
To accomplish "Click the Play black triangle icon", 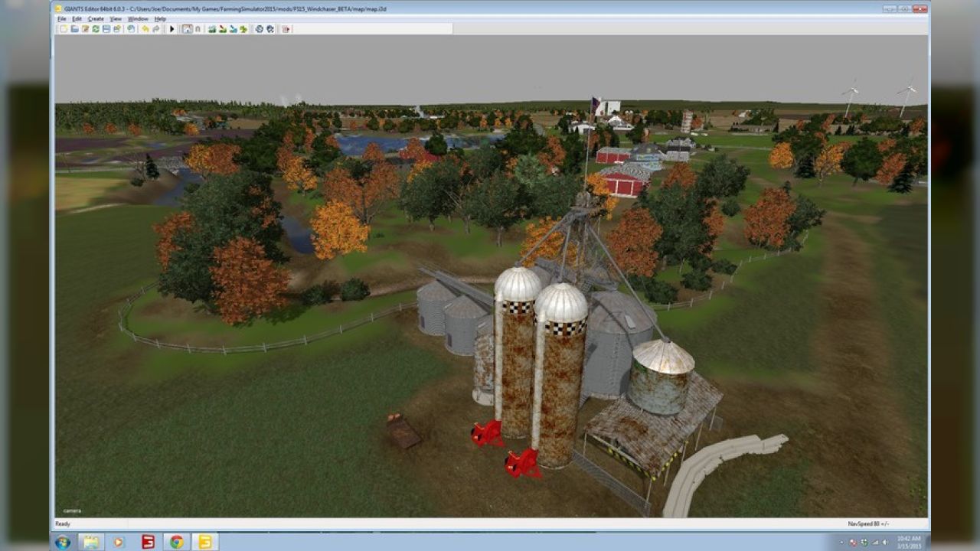I will pos(171,28).
